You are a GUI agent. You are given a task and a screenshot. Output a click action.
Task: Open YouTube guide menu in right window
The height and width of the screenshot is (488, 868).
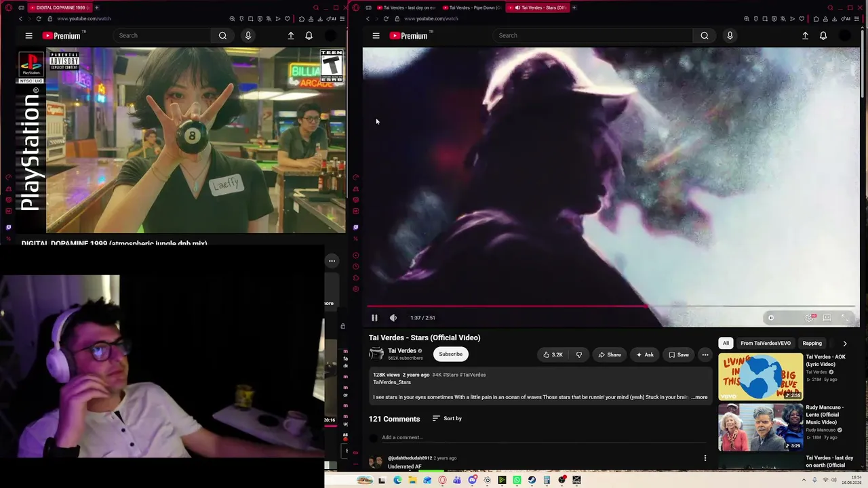click(x=376, y=36)
